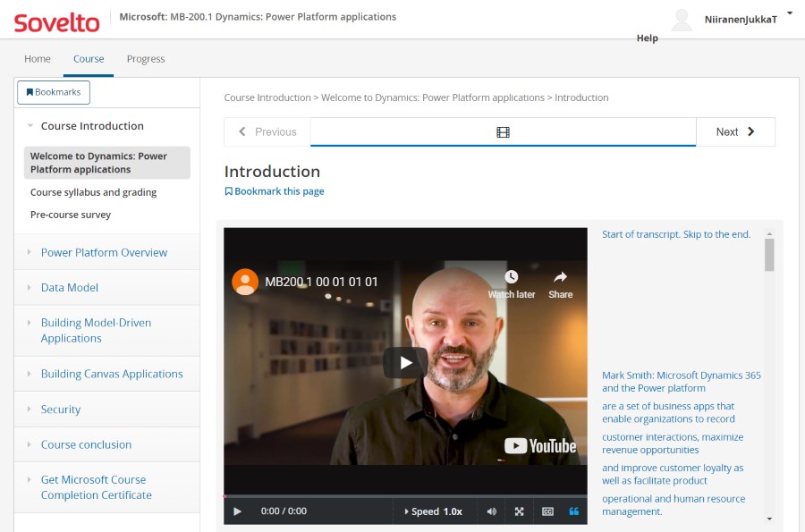Play the video using center play button
This screenshot has width=805, height=532.
405,363
